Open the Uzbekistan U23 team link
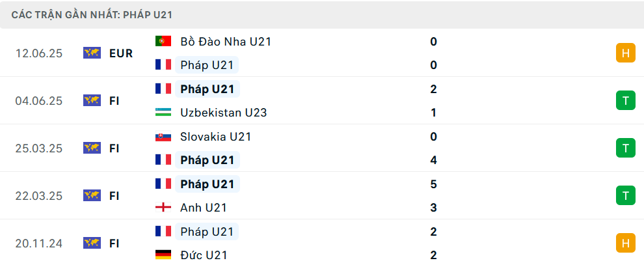 [223, 113]
